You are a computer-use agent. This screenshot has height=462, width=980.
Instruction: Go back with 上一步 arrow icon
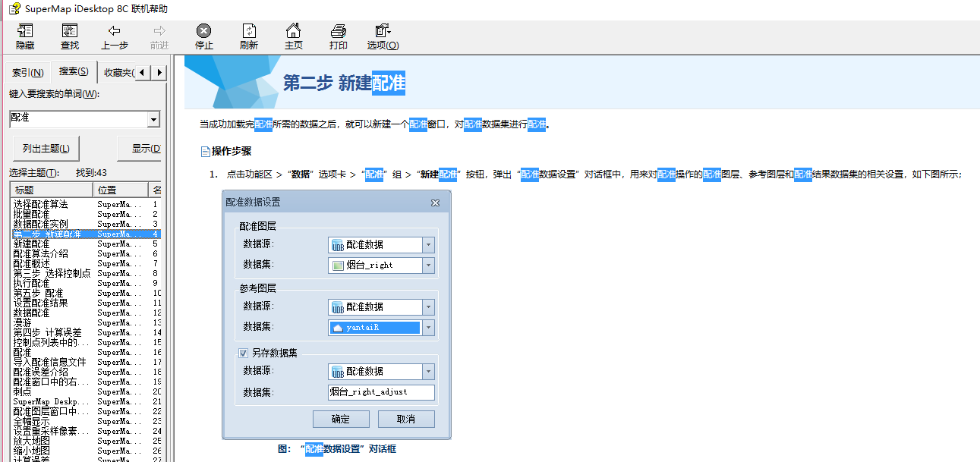(x=114, y=31)
